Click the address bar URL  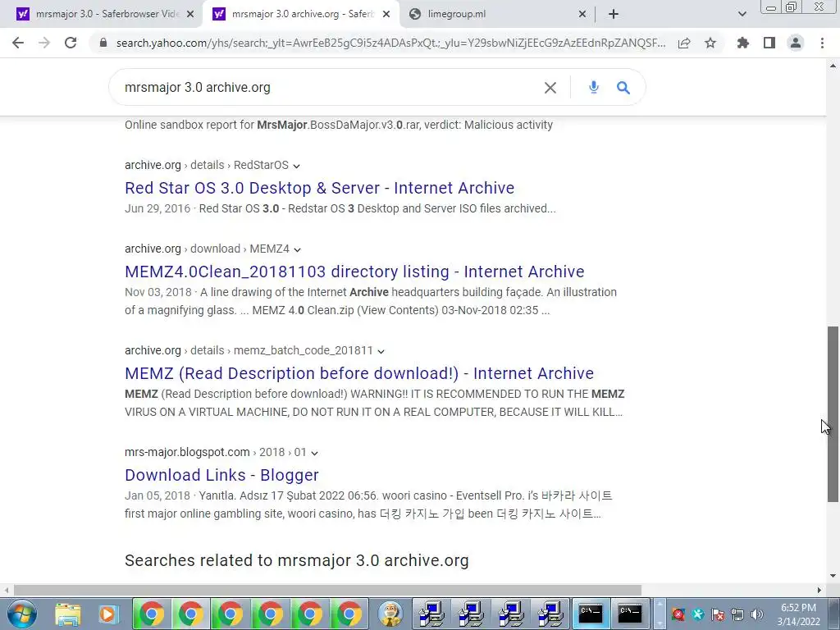point(390,43)
